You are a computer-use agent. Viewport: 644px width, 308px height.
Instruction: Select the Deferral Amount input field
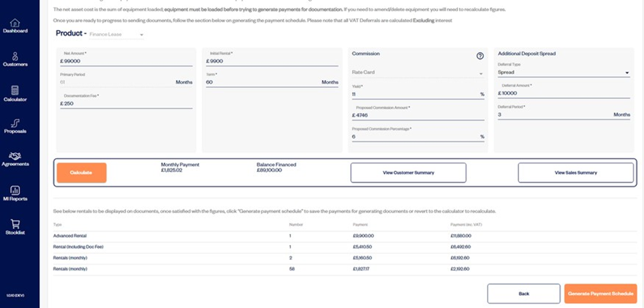point(563,94)
